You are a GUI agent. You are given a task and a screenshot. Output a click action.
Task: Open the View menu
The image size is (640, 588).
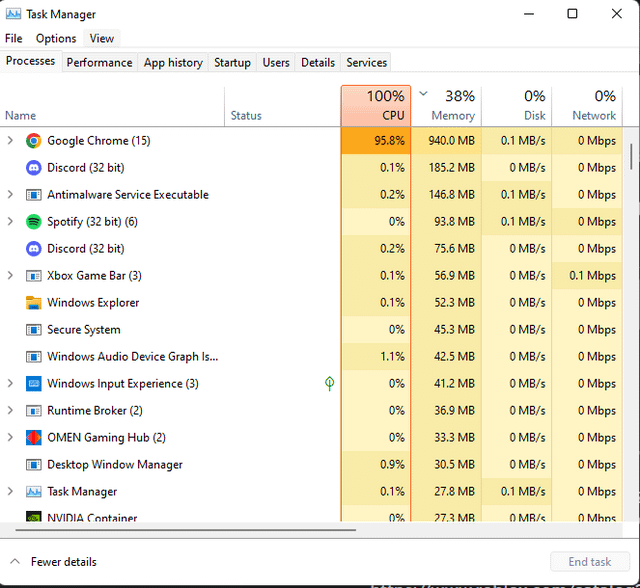pos(102,38)
